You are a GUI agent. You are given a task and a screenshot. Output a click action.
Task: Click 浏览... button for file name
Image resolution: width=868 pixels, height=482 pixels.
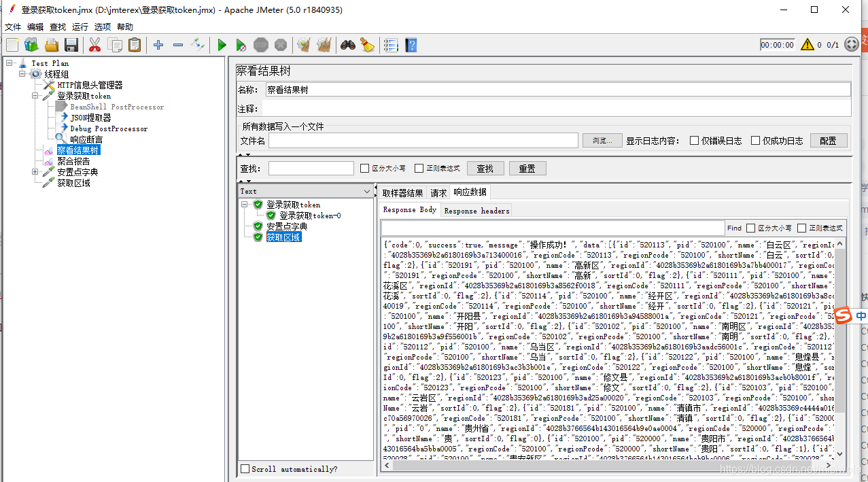pyautogui.click(x=602, y=141)
